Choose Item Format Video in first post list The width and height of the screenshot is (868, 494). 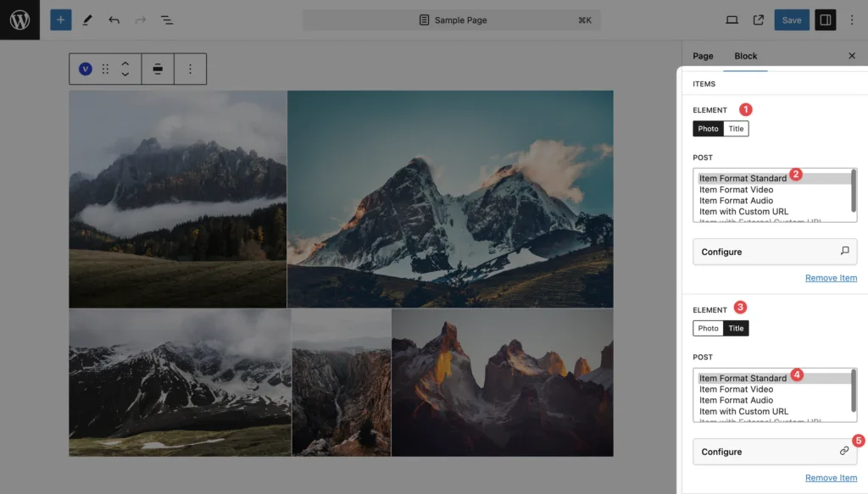click(774, 189)
